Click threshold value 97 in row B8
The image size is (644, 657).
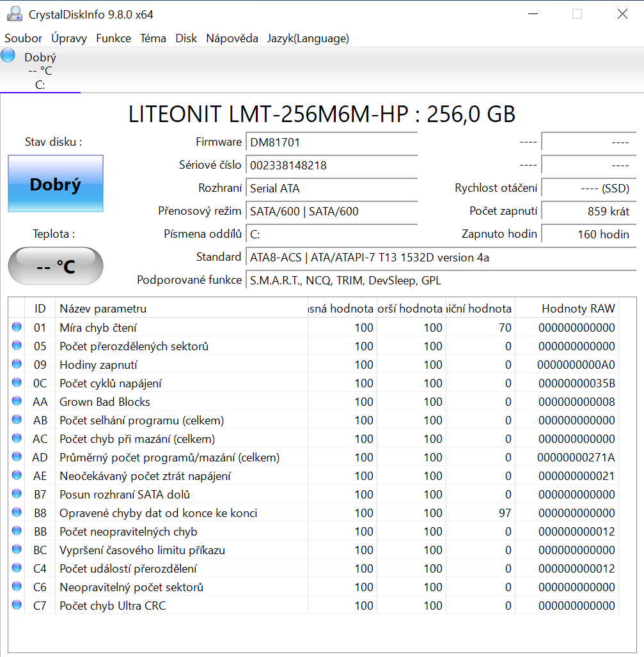pos(505,513)
